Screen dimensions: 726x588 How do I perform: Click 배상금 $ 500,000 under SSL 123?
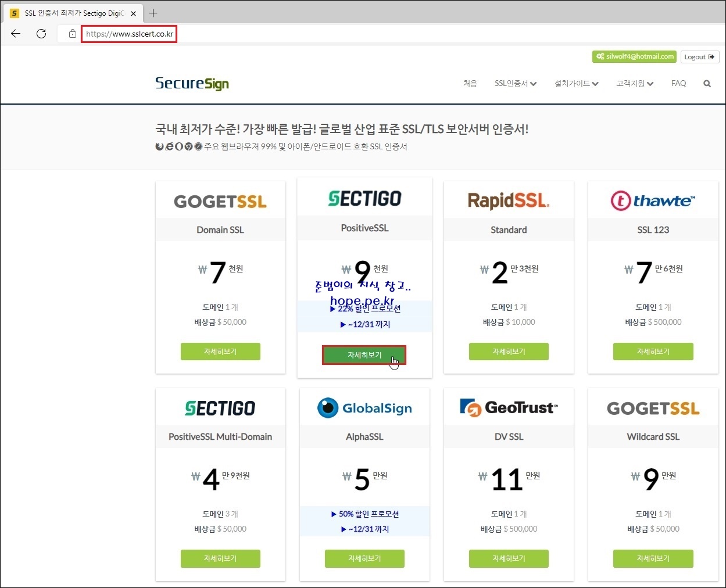[x=653, y=322]
